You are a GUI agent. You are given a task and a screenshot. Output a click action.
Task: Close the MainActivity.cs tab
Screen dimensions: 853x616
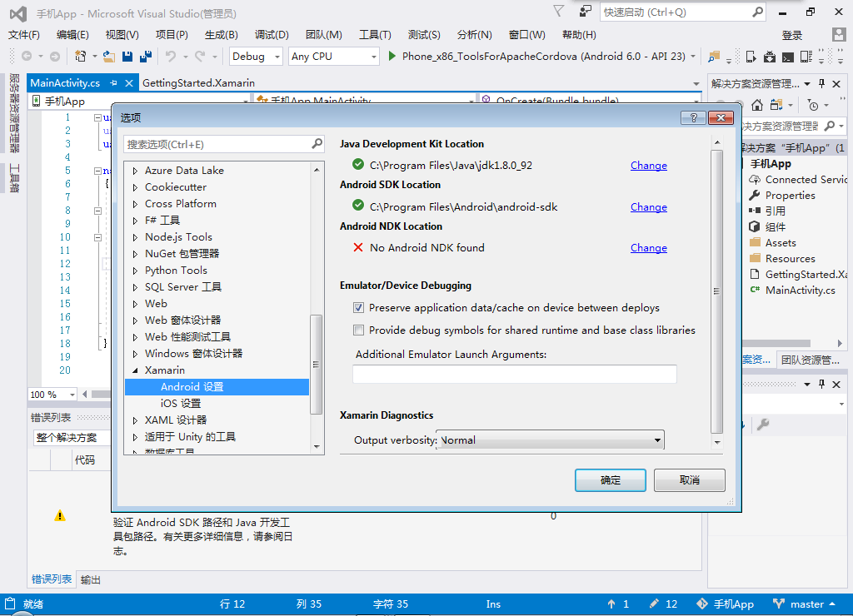click(129, 83)
